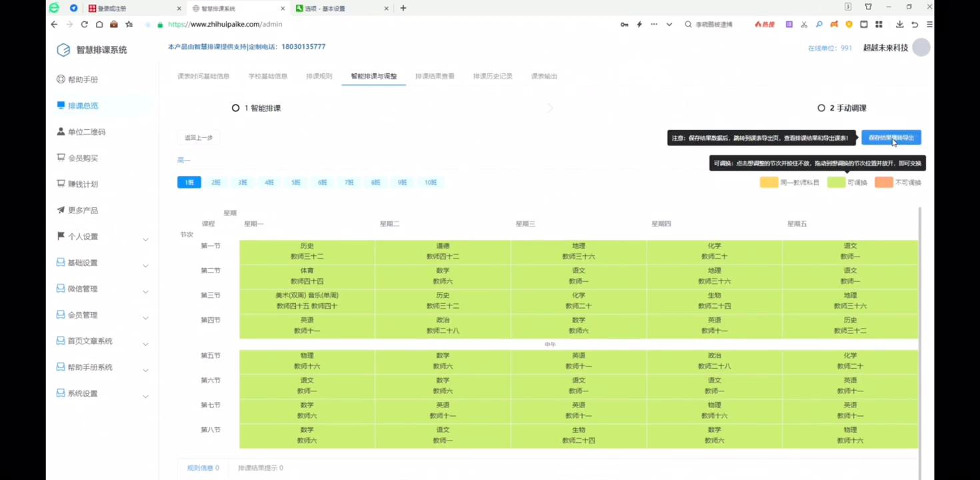This screenshot has height=480, width=980.
Task: Expand the 个人设置 sidebar section
Action: click(81, 236)
